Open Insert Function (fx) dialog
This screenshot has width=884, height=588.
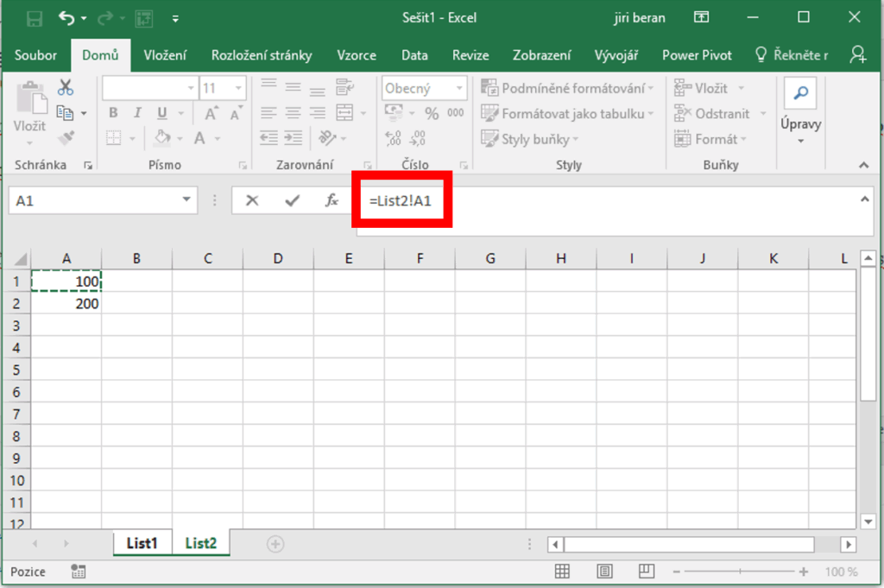point(331,200)
